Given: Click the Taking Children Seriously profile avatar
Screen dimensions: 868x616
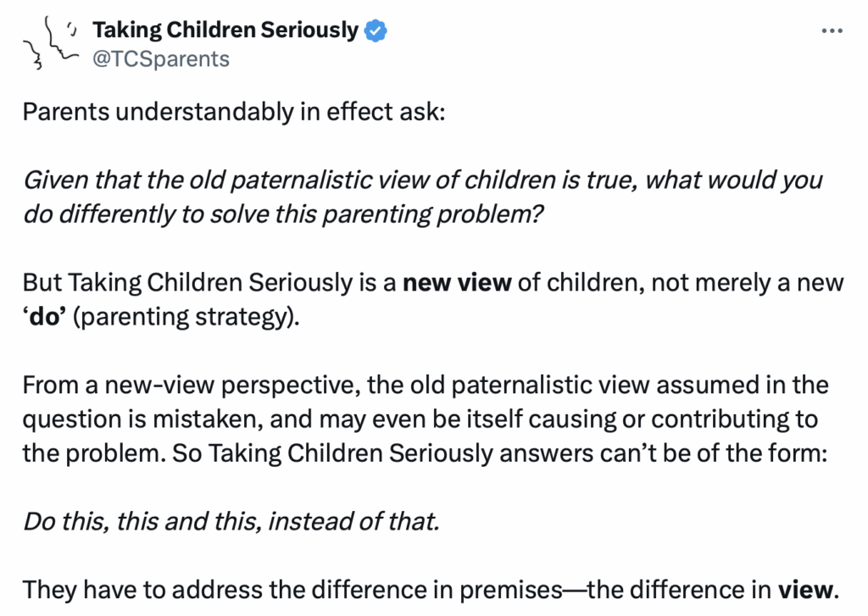Looking at the screenshot, I should coord(47,43).
